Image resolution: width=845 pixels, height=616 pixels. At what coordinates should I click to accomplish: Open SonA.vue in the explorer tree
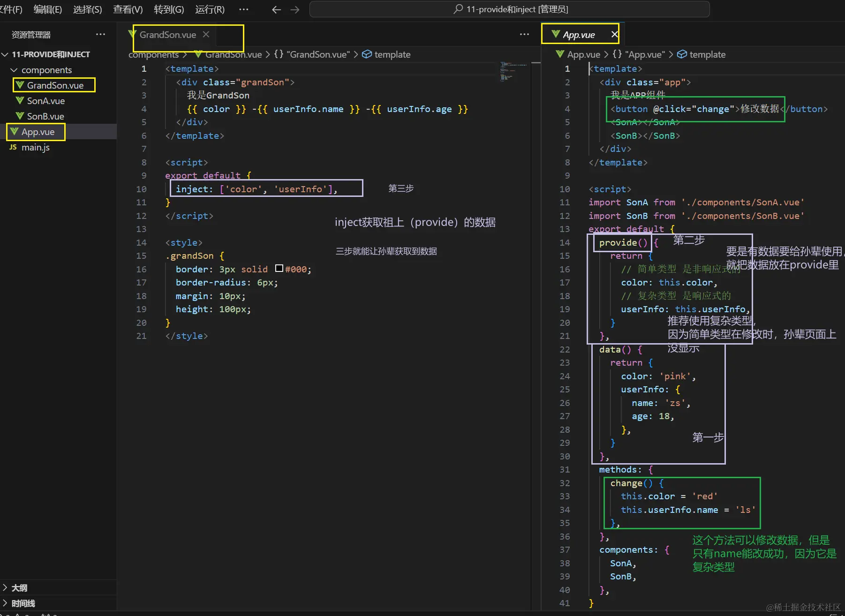coord(46,101)
